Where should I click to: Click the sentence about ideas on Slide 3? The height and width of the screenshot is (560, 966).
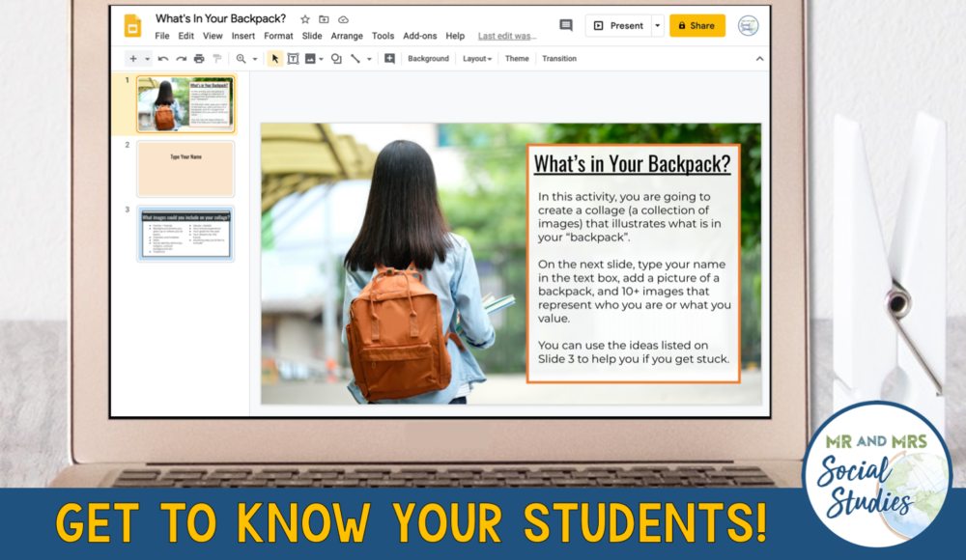(634, 351)
